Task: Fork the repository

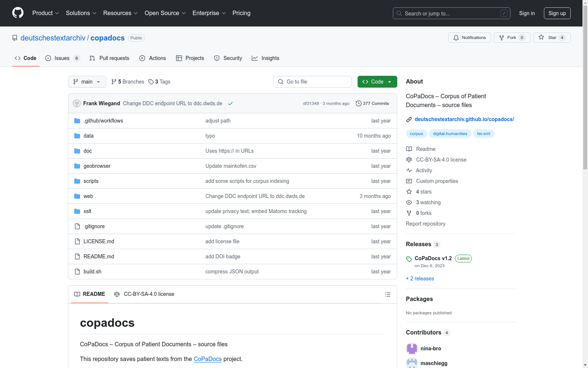Action: point(512,38)
